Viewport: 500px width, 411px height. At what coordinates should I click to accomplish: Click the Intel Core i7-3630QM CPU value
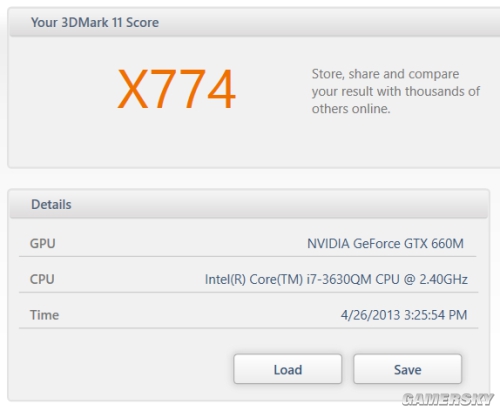[336, 279]
